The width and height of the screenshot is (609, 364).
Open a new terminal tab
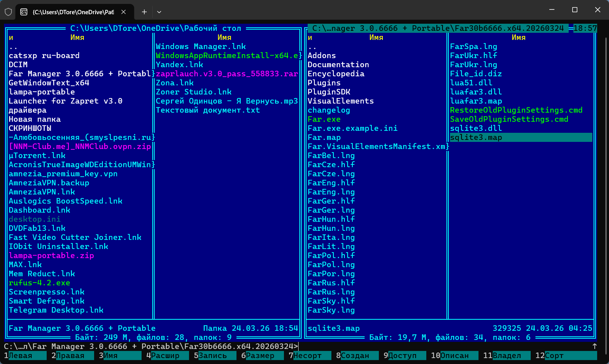(x=144, y=12)
